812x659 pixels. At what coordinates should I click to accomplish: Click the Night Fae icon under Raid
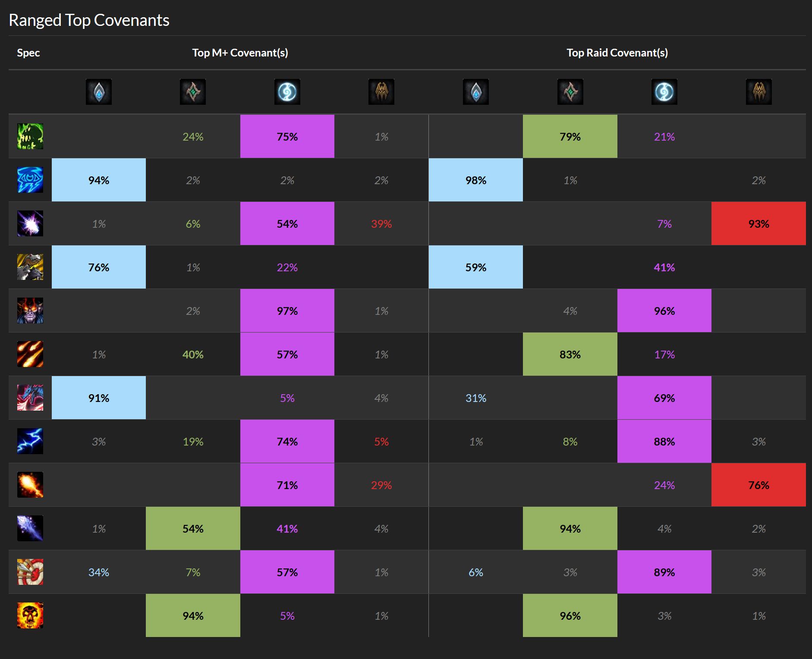coord(664,91)
